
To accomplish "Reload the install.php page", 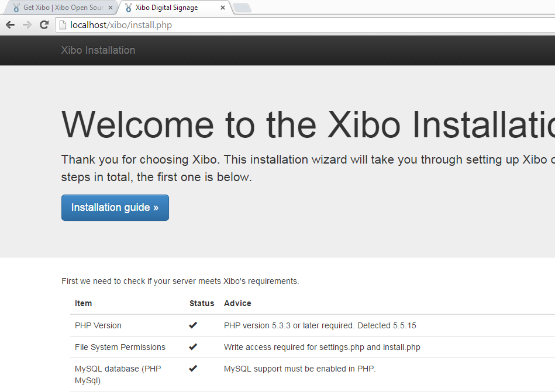I will point(44,25).
